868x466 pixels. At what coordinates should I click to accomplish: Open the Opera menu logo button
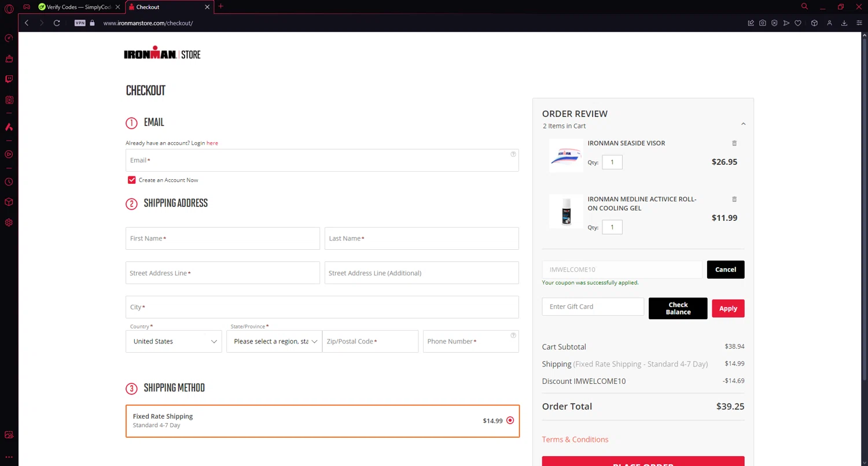tap(9, 9)
